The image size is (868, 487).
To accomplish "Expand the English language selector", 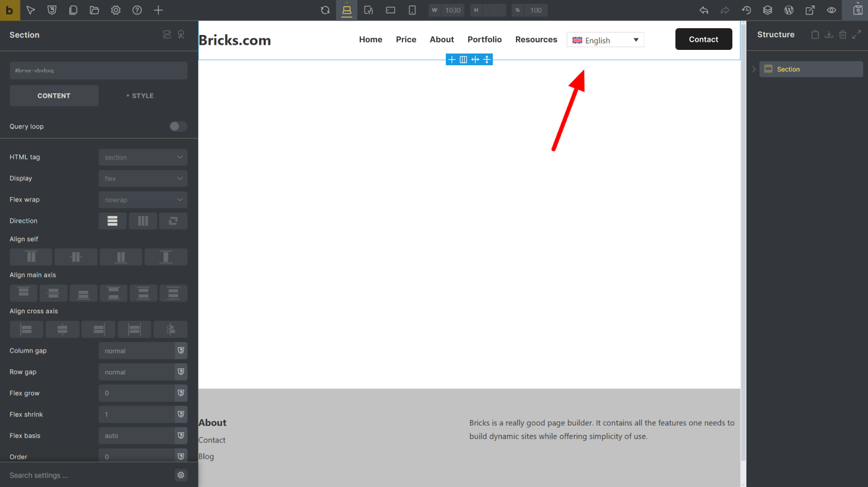I will coord(605,40).
